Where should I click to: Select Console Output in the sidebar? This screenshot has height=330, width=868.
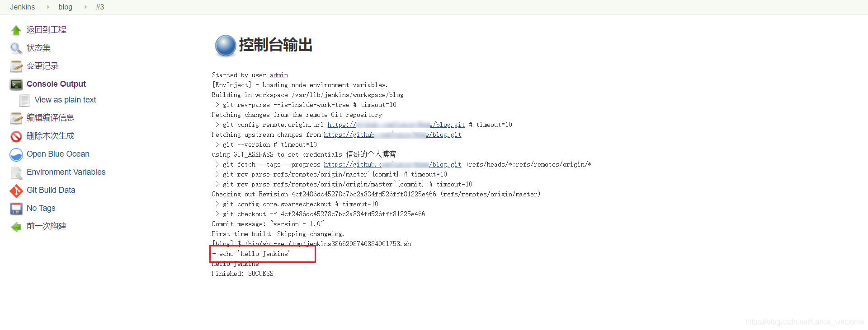pos(56,84)
